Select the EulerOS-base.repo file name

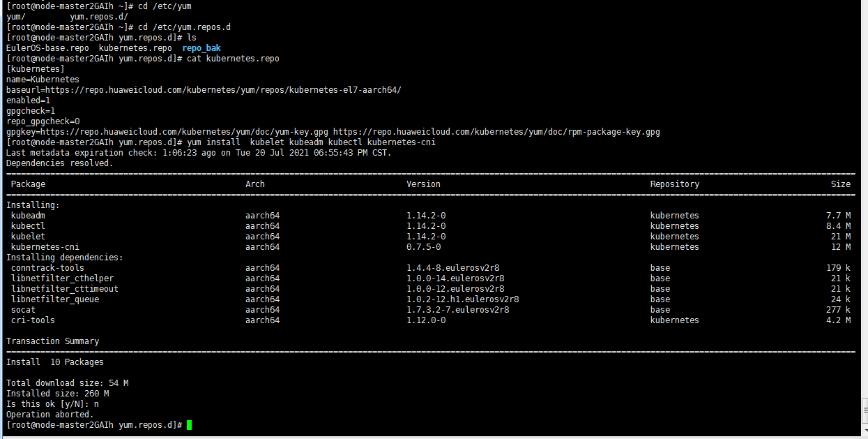point(47,48)
